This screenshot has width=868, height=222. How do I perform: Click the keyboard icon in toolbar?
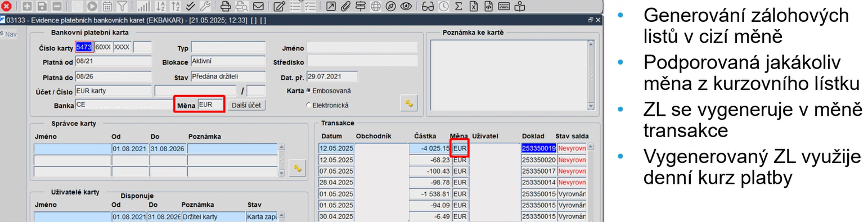[x=503, y=7]
